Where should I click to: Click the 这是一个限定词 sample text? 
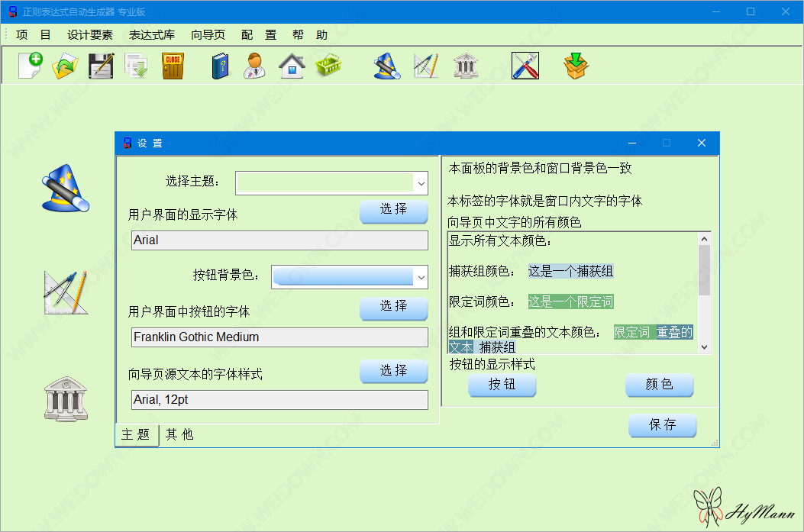(570, 302)
